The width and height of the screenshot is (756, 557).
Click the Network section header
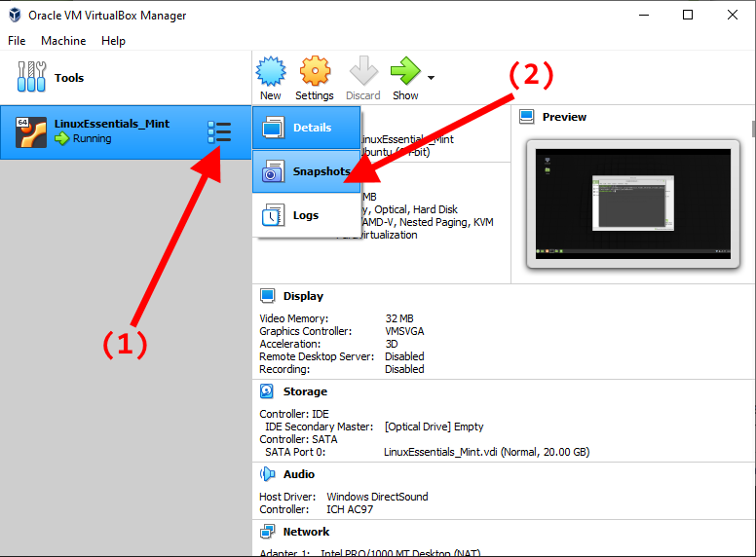click(306, 532)
